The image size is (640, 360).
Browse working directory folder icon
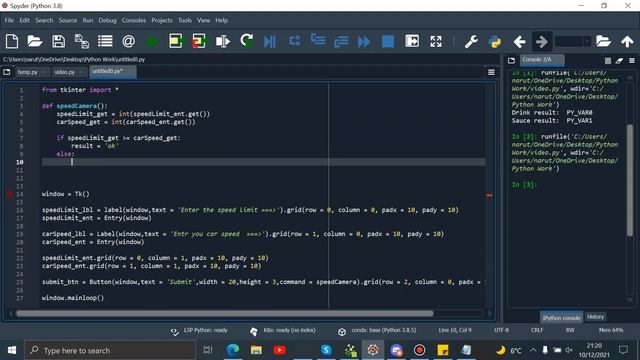(x=603, y=41)
